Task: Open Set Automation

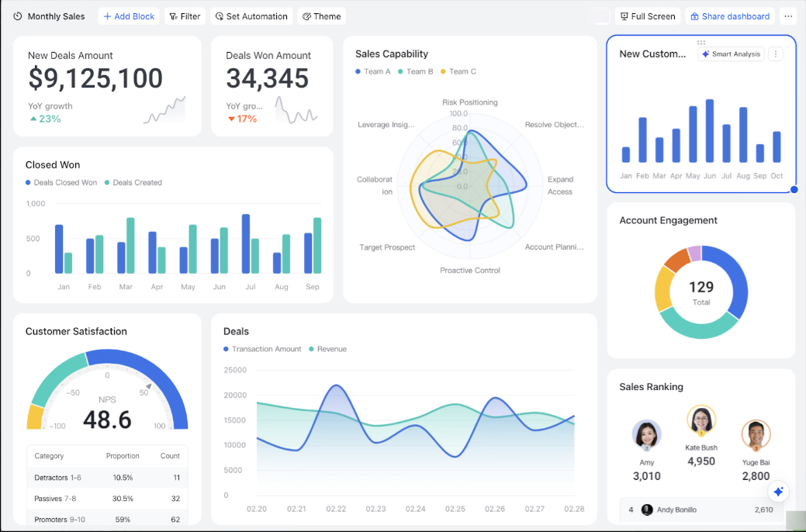Action: click(x=251, y=16)
